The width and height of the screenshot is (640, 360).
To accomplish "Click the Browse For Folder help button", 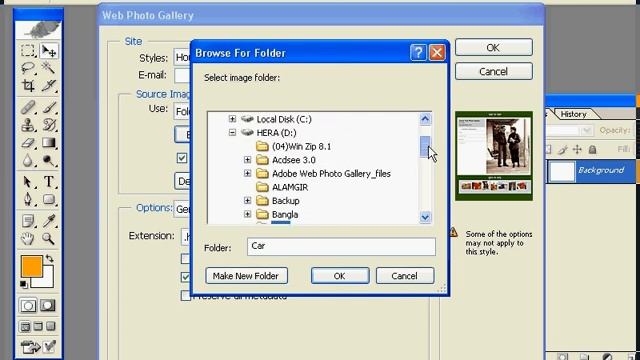I will coord(418,53).
